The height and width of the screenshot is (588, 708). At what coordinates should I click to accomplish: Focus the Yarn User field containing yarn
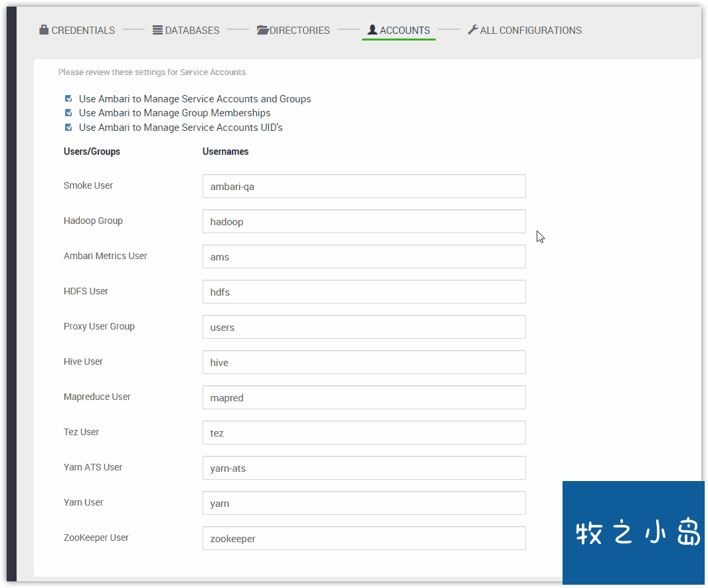364,503
